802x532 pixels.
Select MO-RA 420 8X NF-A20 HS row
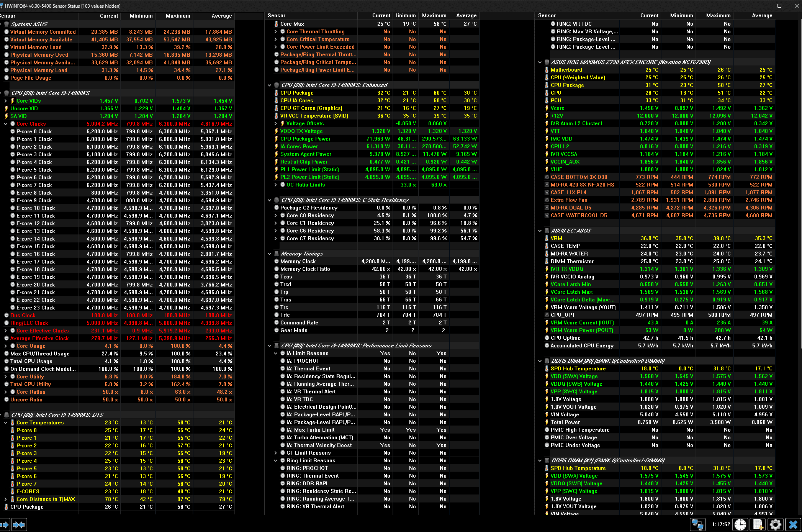[x=656, y=185]
